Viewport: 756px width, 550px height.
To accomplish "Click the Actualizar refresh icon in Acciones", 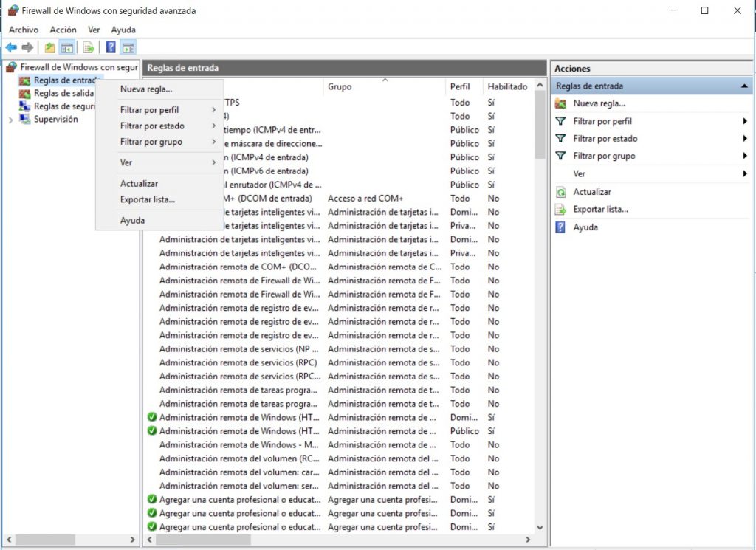I will [x=560, y=192].
